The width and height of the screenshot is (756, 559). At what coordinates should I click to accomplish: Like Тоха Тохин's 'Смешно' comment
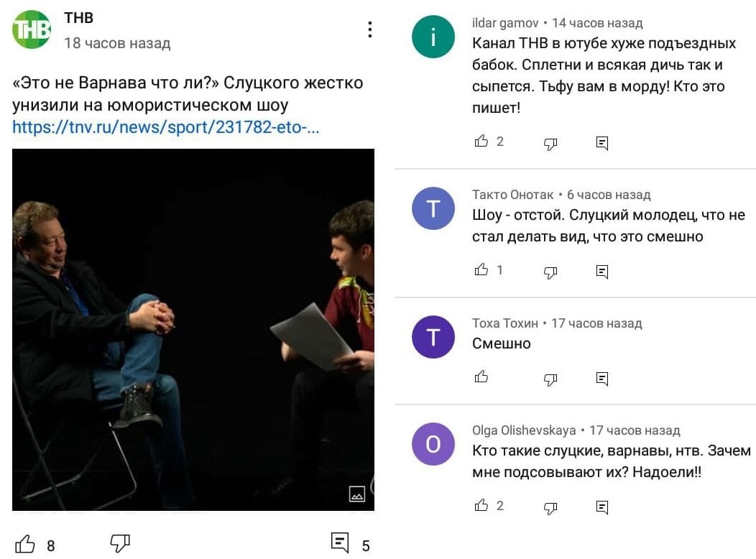tap(481, 376)
